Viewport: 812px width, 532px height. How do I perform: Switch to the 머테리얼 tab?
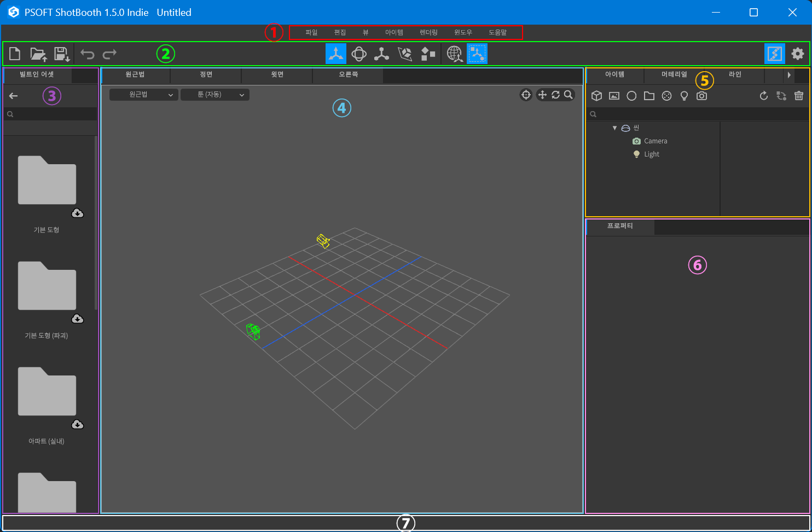pyautogui.click(x=674, y=74)
